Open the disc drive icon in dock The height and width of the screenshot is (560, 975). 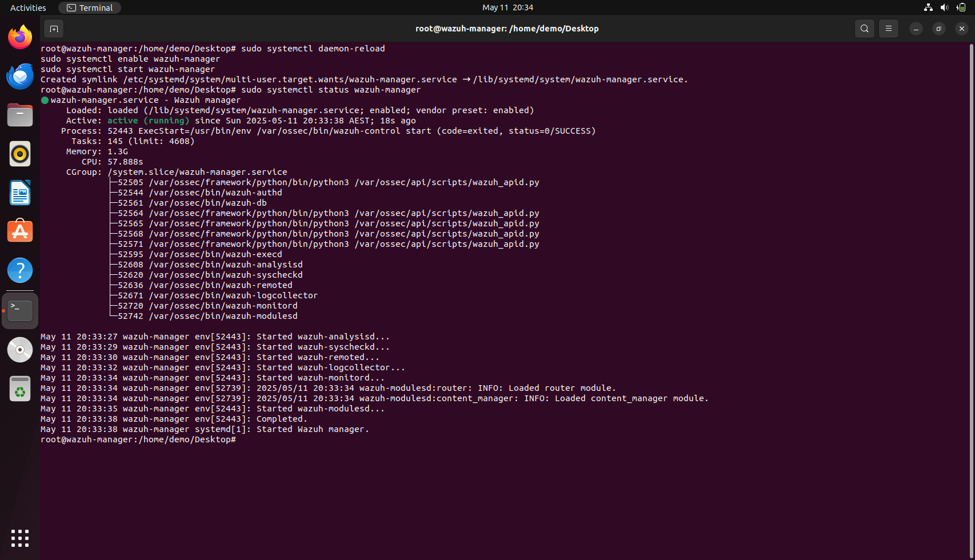click(x=20, y=350)
